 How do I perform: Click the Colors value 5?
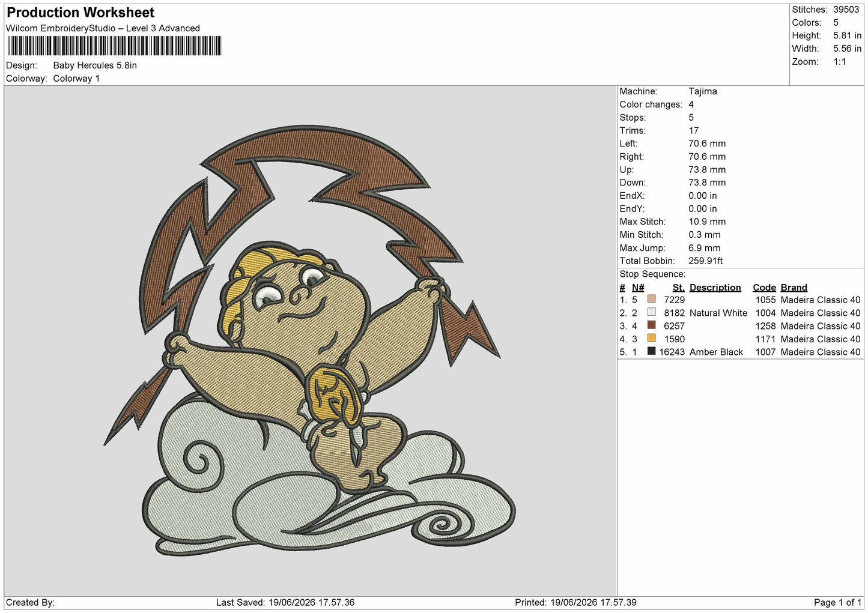tap(836, 23)
